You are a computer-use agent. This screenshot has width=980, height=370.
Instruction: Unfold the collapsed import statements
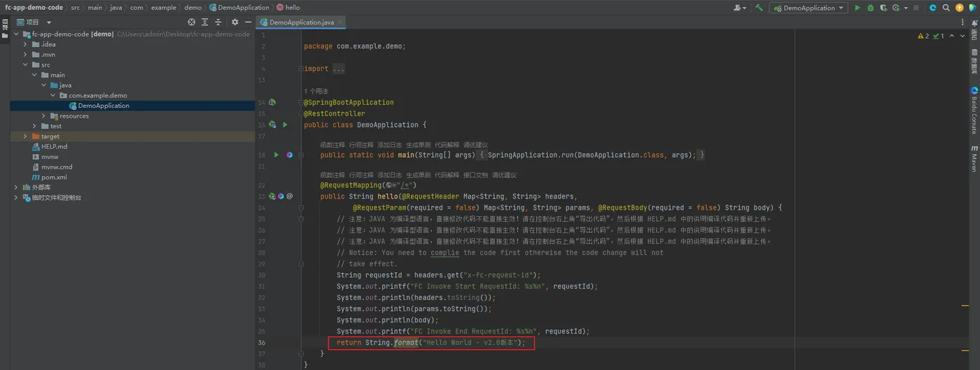339,69
